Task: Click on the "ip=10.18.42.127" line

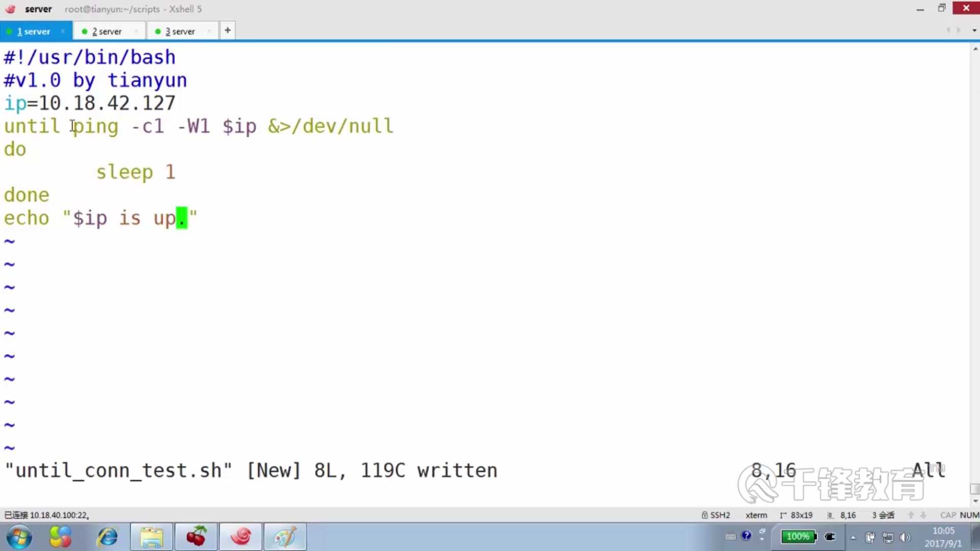Action: [90, 103]
